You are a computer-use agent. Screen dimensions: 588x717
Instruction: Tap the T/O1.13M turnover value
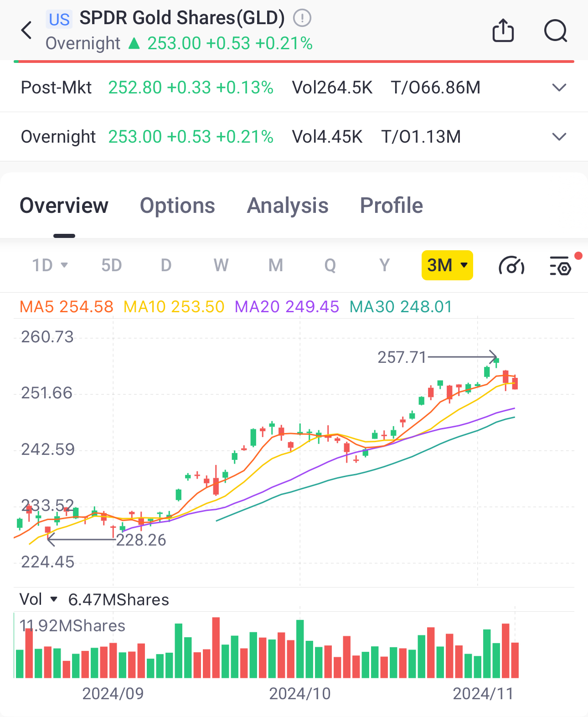click(421, 137)
